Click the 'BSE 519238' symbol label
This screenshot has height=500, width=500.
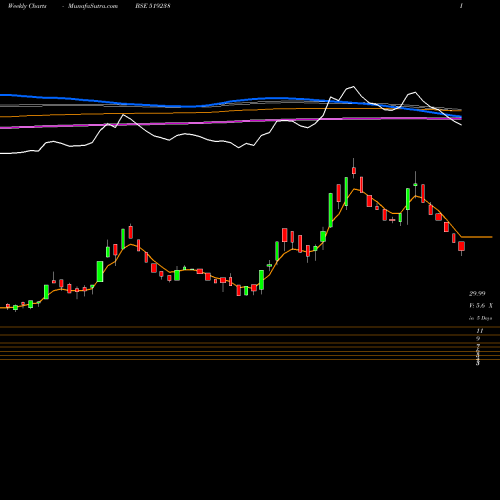pyautogui.click(x=153, y=6)
